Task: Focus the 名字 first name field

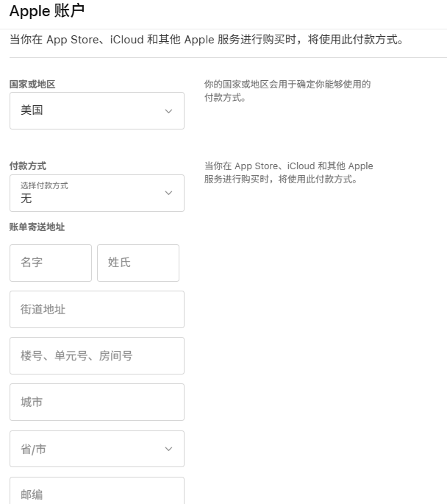Action: tap(51, 263)
